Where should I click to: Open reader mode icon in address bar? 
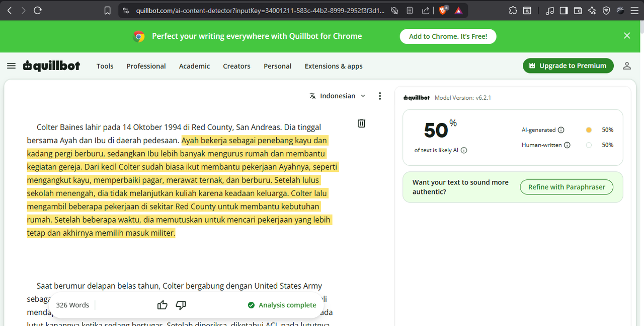[x=410, y=10]
